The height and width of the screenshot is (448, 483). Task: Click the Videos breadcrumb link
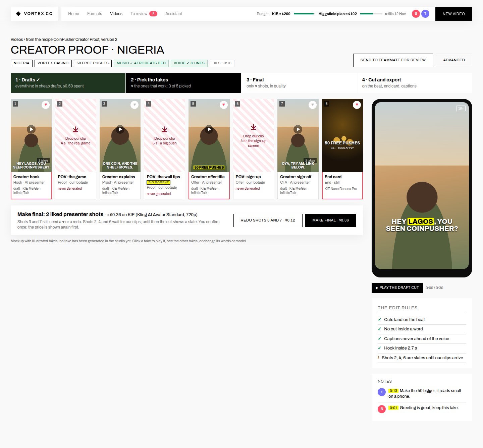point(17,40)
